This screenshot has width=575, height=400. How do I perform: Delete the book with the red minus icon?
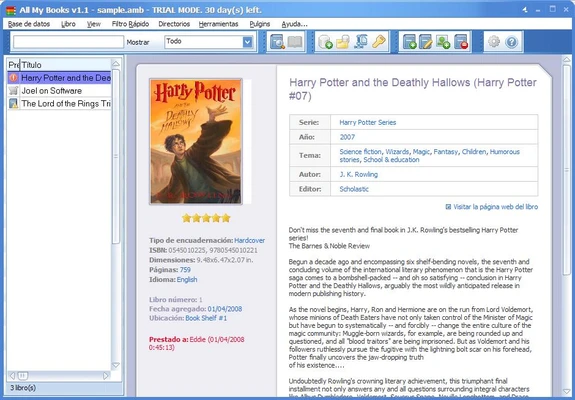[461, 42]
